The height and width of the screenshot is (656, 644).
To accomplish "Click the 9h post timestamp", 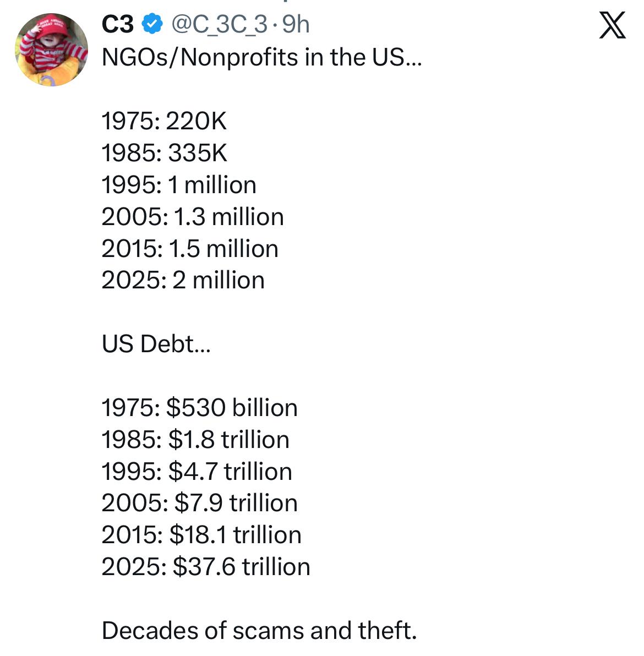I will (x=296, y=24).
